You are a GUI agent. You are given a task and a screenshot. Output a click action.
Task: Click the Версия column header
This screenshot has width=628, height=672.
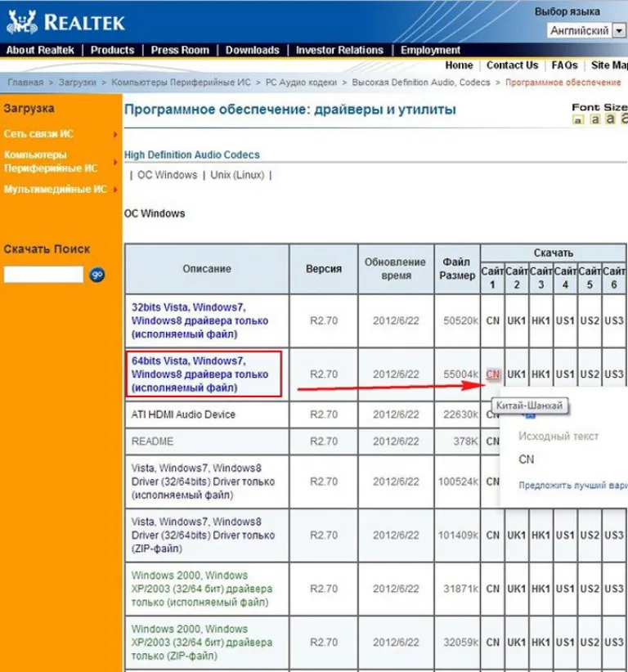click(x=324, y=269)
